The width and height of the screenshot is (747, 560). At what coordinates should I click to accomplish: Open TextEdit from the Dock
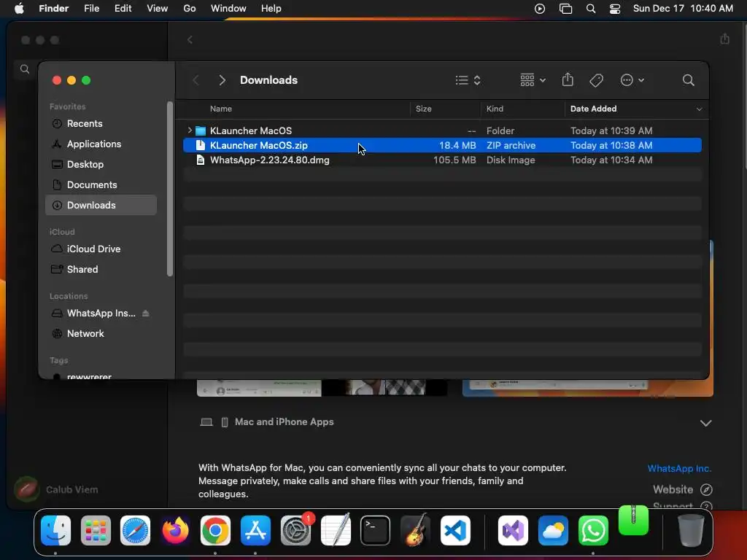pyautogui.click(x=336, y=531)
